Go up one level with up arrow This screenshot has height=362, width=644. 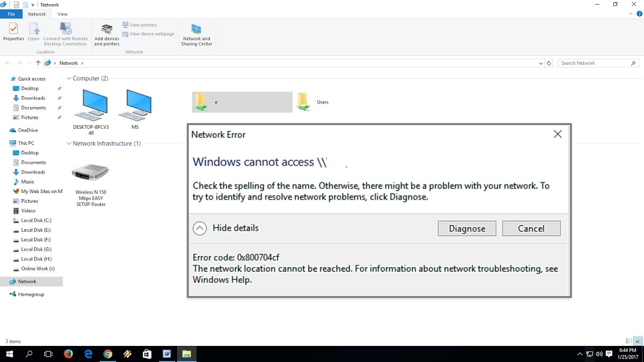pyautogui.click(x=38, y=63)
